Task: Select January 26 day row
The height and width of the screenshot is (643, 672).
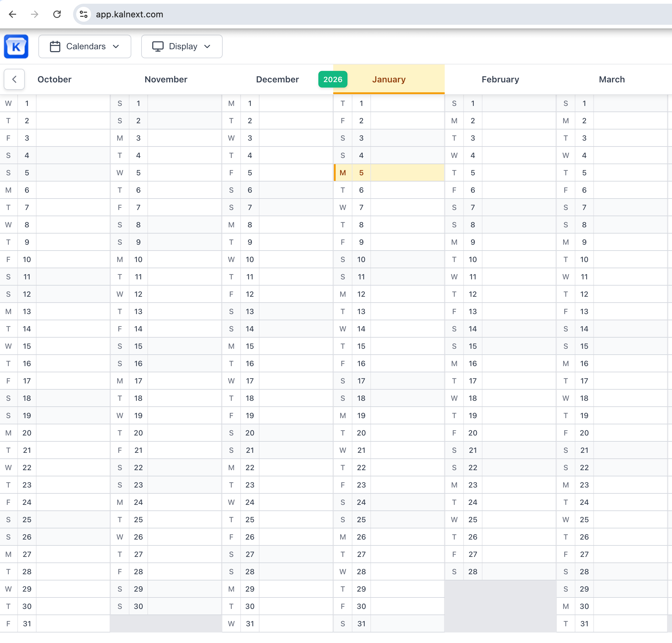Action: [x=389, y=537]
